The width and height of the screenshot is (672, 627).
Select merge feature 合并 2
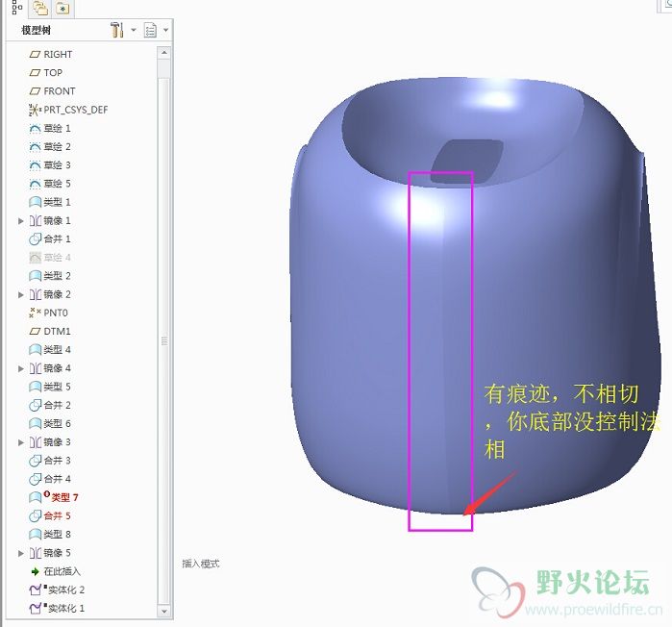pyautogui.click(x=50, y=405)
